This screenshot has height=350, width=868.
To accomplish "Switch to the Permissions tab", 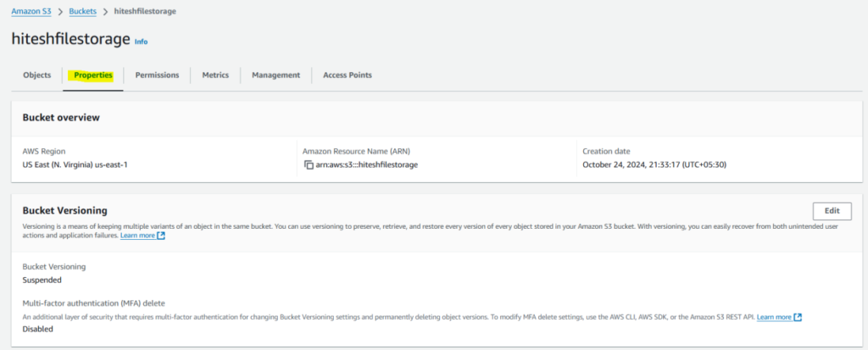I will (157, 75).
